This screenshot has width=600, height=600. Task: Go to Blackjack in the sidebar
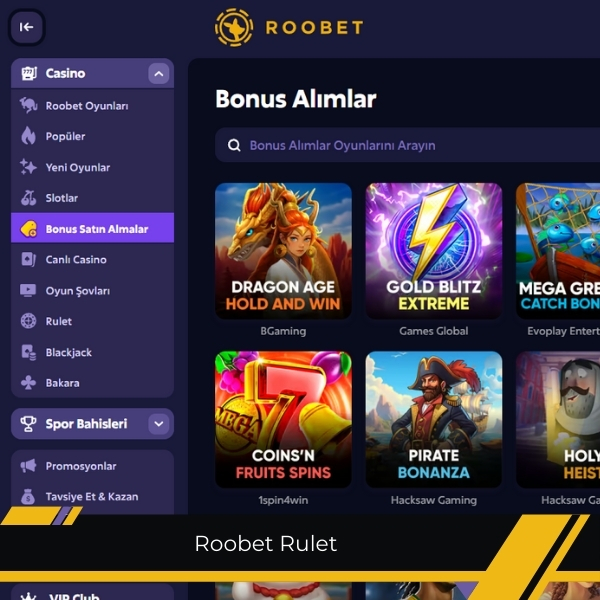(x=93, y=352)
